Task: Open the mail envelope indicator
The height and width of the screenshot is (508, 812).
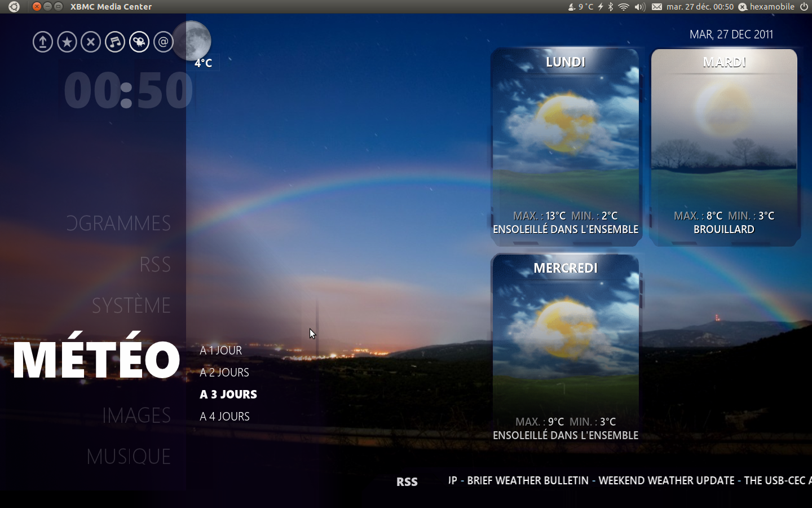Action: click(x=657, y=7)
